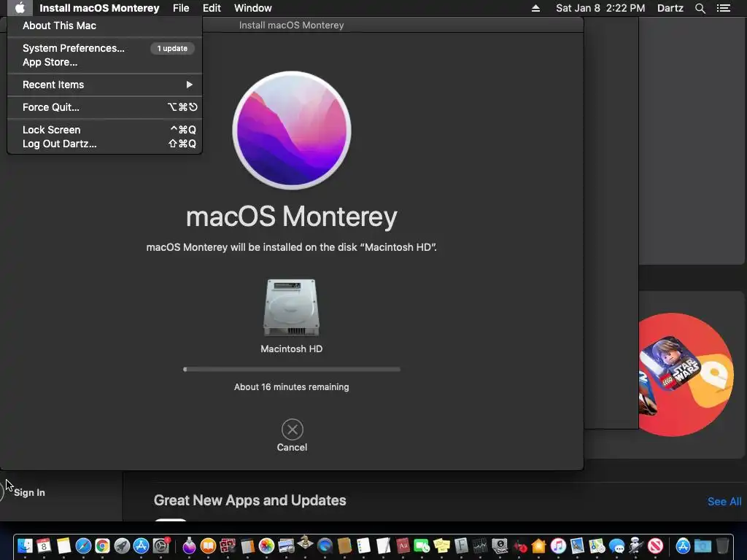Click the installation progress bar

(x=292, y=369)
